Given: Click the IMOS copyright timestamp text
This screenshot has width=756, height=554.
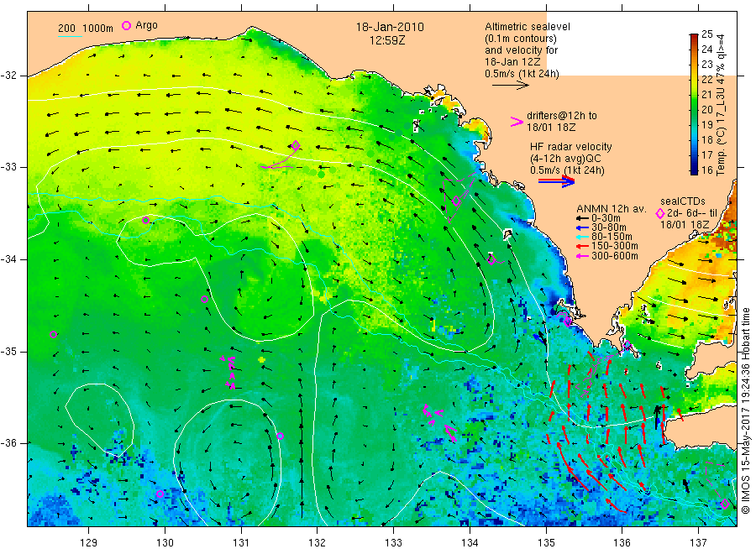Looking at the screenshot, I should 745,410.
